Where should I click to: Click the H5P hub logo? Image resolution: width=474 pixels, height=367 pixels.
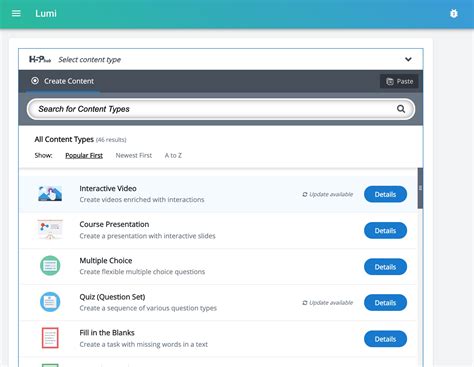40,59
